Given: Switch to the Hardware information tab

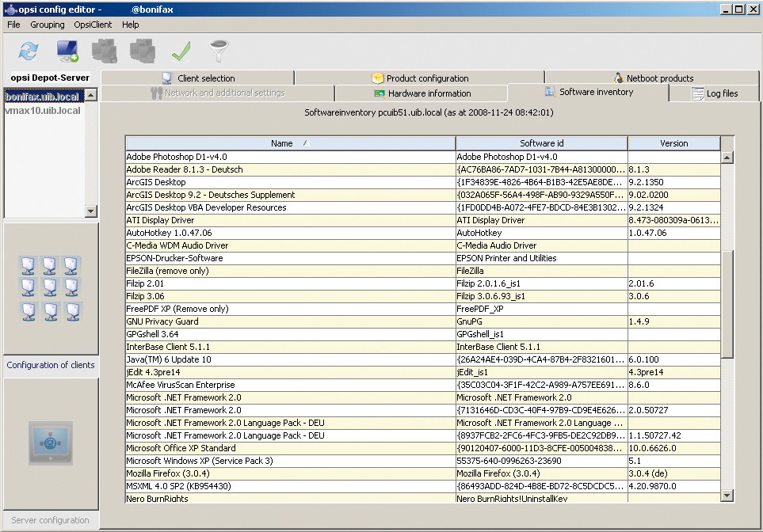Looking at the screenshot, I should click(x=422, y=93).
